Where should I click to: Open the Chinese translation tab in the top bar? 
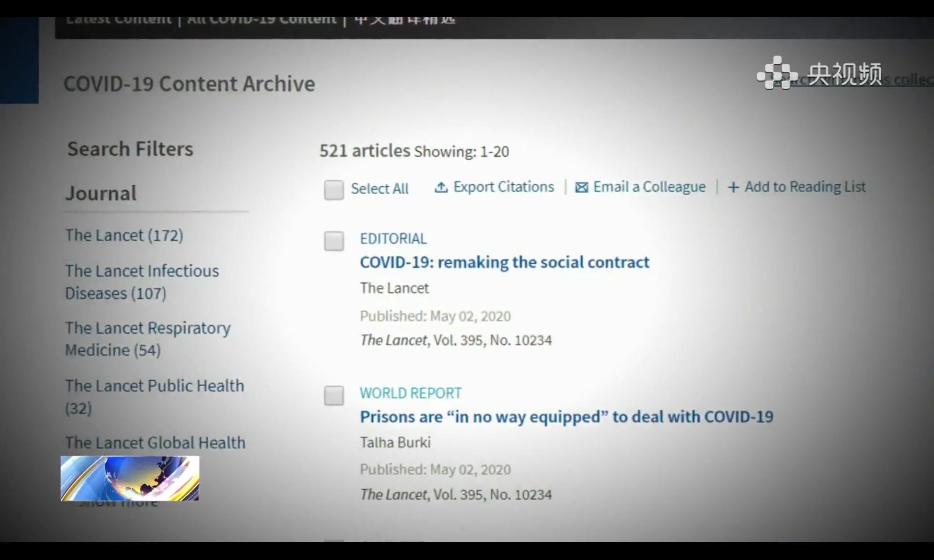tap(404, 20)
